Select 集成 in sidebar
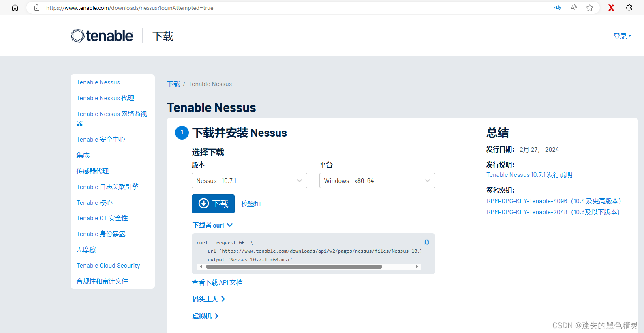644x333 pixels. coord(83,155)
